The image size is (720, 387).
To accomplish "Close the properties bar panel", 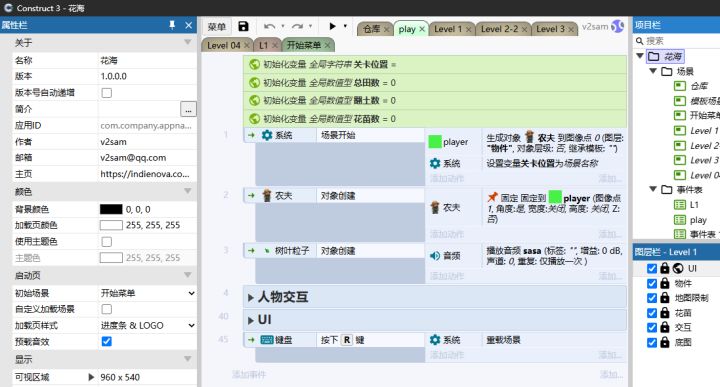I will 188,25.
